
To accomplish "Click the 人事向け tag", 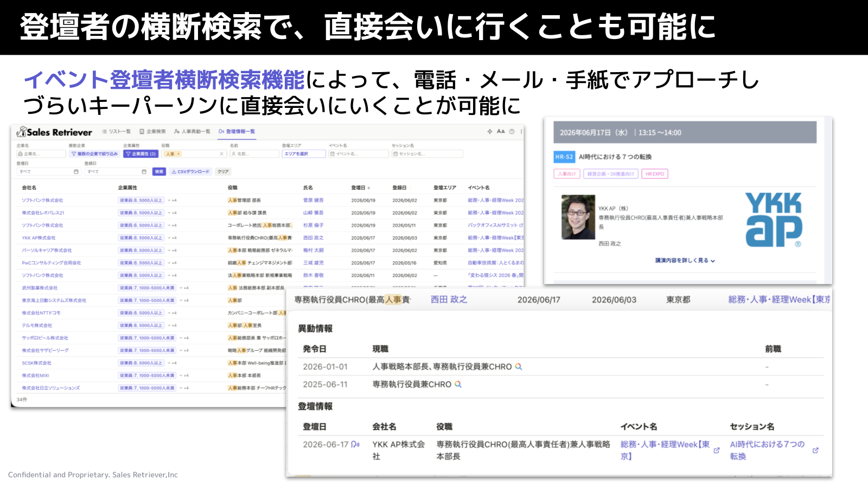I will click(567, 174).
